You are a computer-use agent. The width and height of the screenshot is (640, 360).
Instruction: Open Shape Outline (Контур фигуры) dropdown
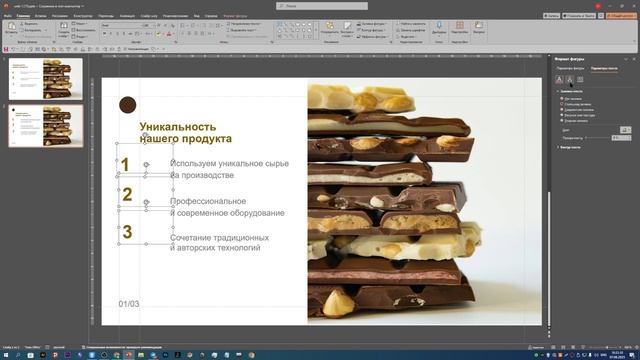pos(371,30)
